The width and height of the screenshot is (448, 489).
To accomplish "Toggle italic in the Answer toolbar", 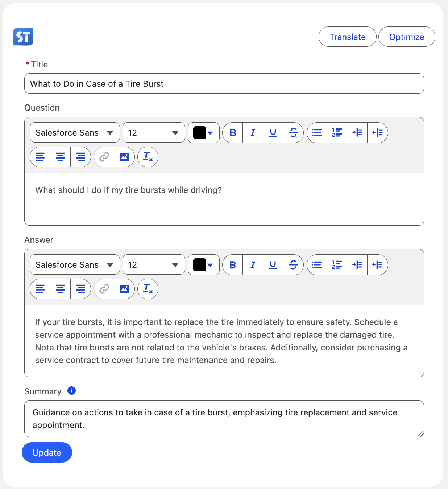I will 253,265.
